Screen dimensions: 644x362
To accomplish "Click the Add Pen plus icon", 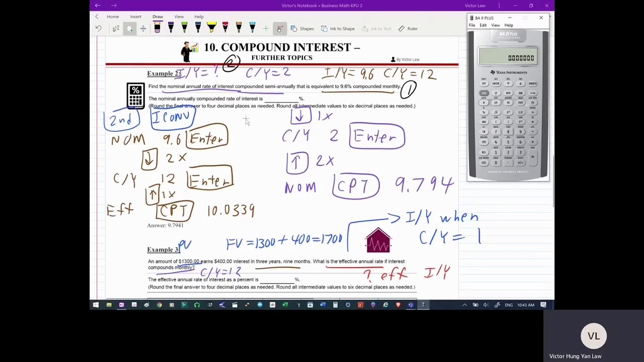I will click(266, 29).
